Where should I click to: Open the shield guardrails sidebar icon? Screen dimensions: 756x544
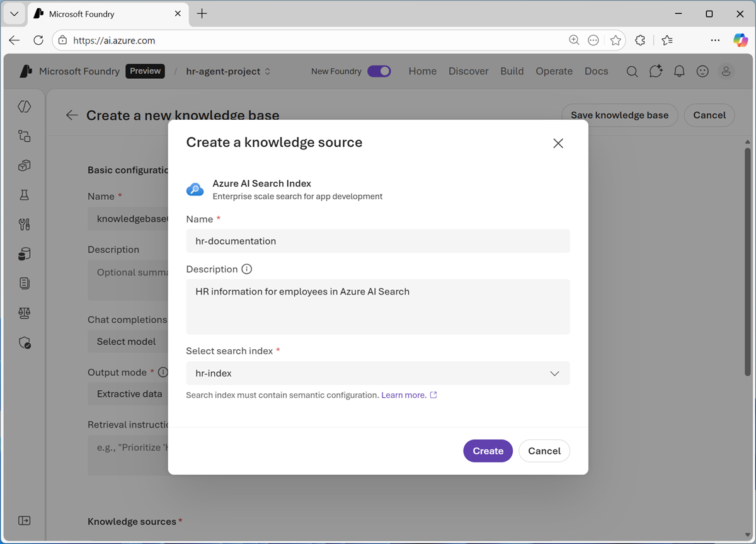[x=25, y=343]
